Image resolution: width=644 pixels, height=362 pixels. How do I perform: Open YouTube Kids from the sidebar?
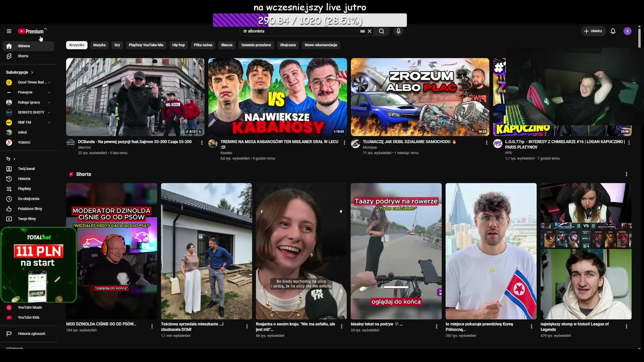point(29,317)
